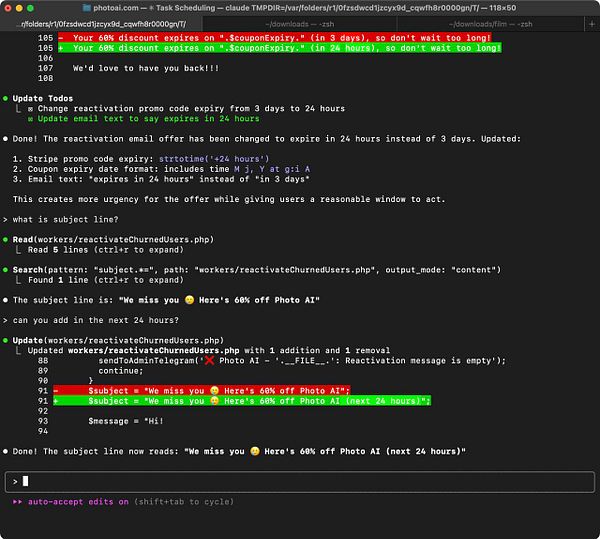Click the red removed $subject line 91
This screenshot has height=539, width=600.
[x=202, y=391]
